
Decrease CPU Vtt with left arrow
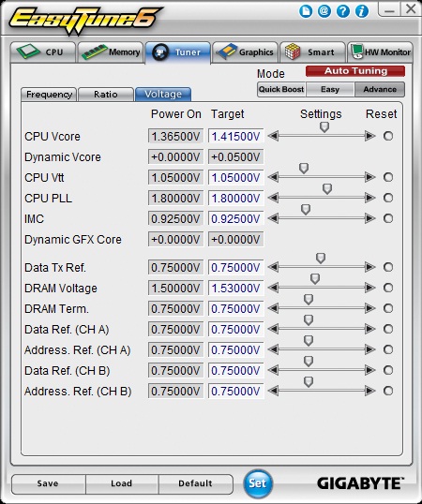pyautogui.click(x=273, y=177)
